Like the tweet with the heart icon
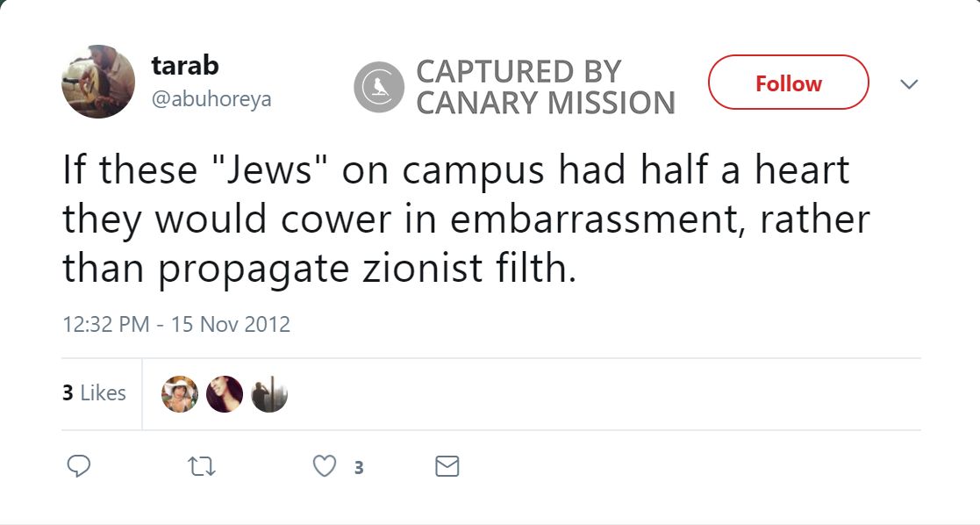The image size is (980, 525). pos(325,466)
